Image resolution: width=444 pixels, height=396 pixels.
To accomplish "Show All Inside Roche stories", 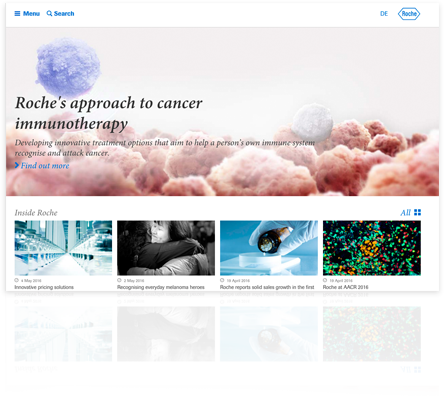I will (406, 213).
